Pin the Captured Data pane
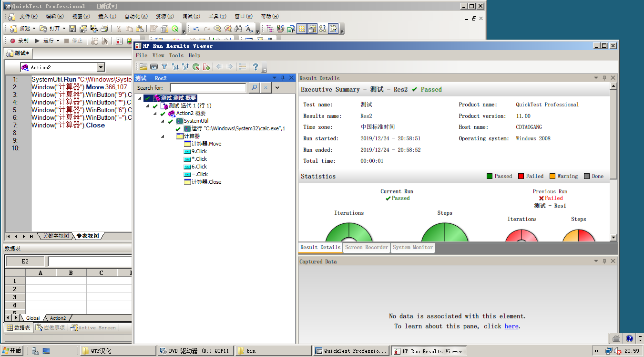This screenshot has height=357, width=644. [604, 261]
